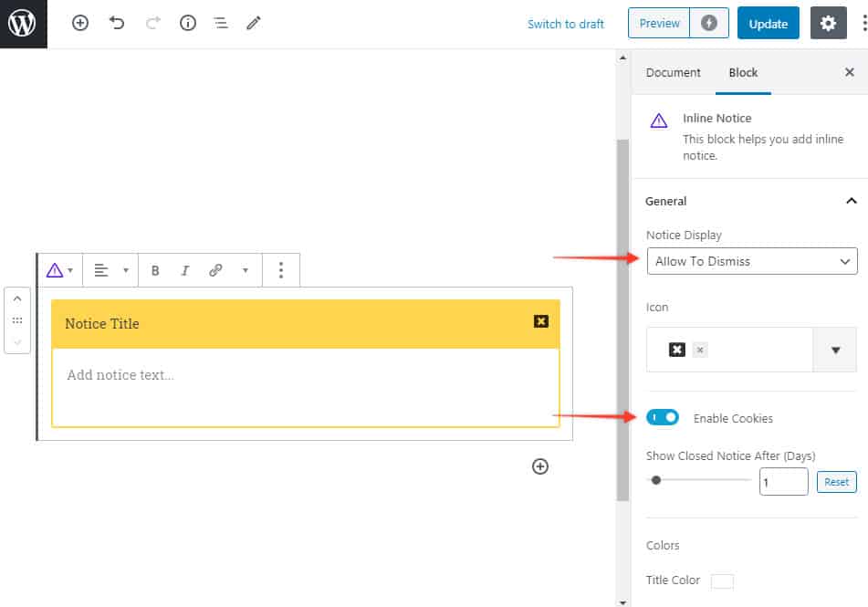This screenshot has height=607, width=868.
Task: Open the content structure info icon
Action: tap(188, 24)
